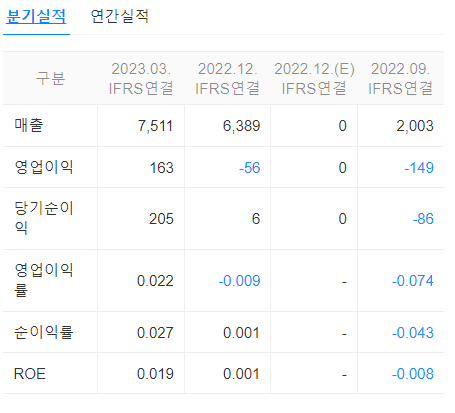Select the 영업이익률 value -0.074
This screenshot has width=455, height=413.
click(413, 281)
